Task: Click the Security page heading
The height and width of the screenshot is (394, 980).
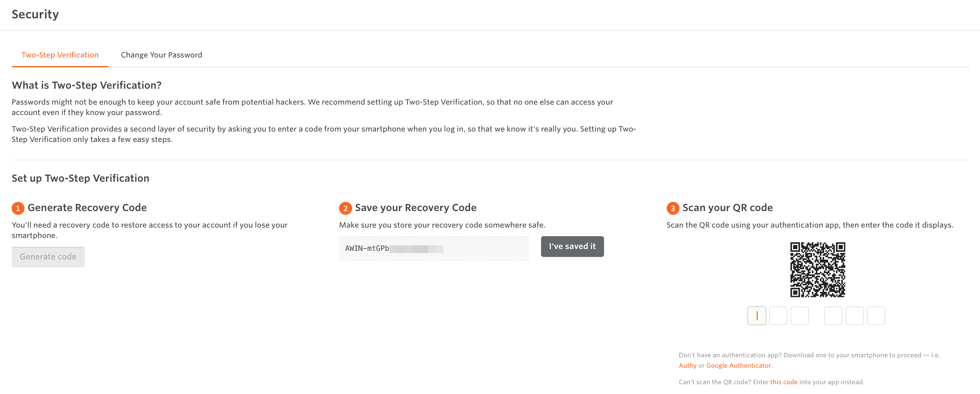Action: point(35,14)
